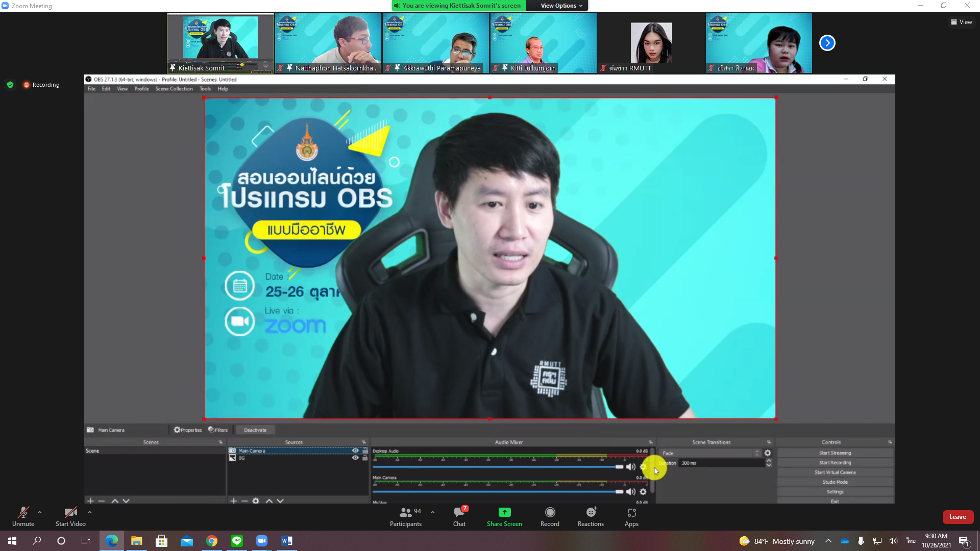This screenshot has height=551, width=980.
Task: Start Zoom Record
Action: tap(550, 516)
